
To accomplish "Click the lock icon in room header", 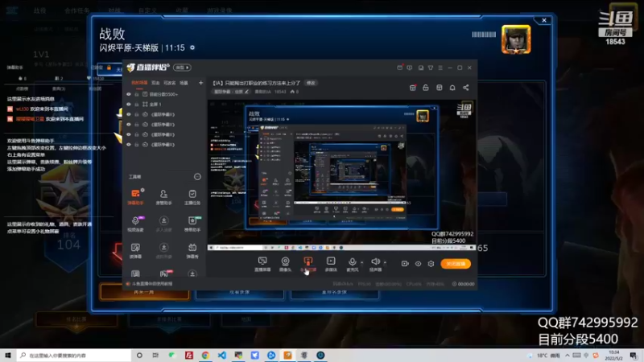I will [x=426, y=88].
